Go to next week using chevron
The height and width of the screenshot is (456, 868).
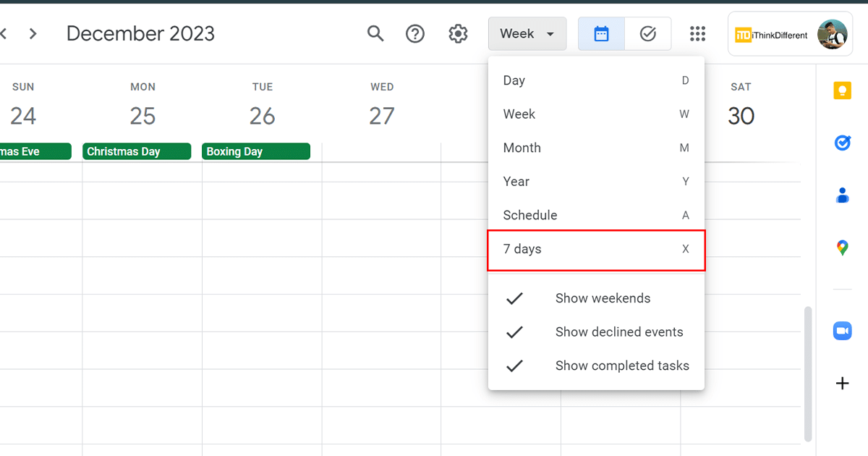pyautogui.click(x=33, y=33)
